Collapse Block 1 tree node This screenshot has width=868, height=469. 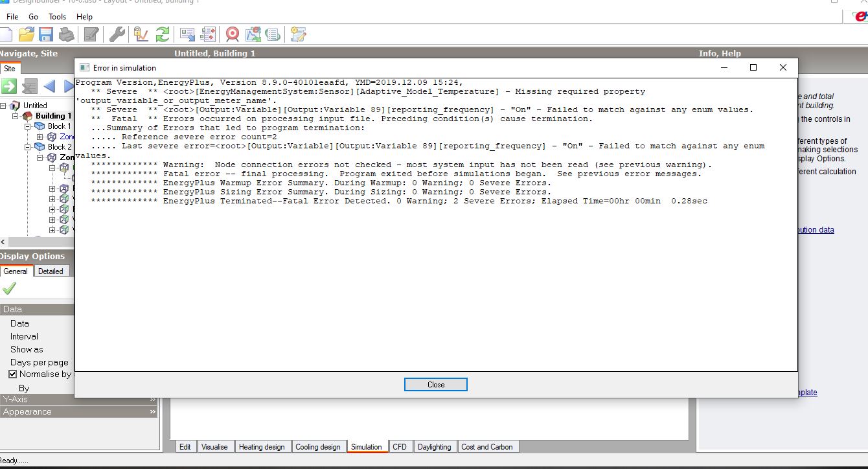tap(28, 126)
